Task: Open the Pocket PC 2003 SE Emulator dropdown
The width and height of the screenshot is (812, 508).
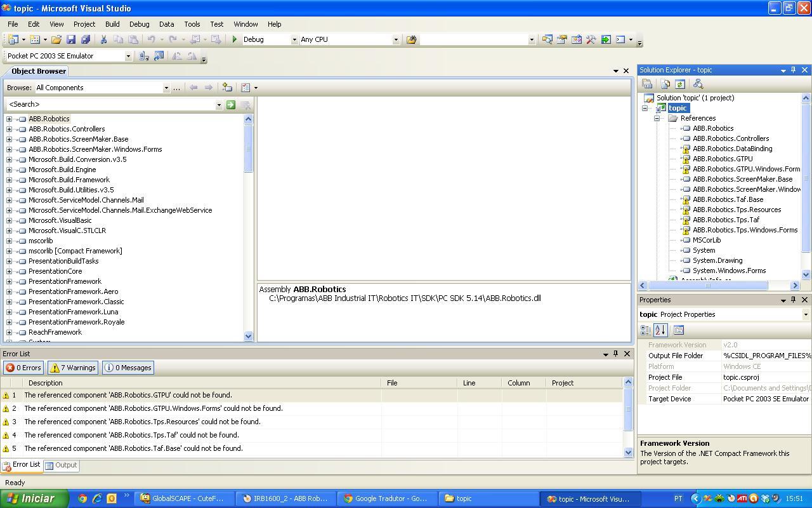Action: pos(128,56)
